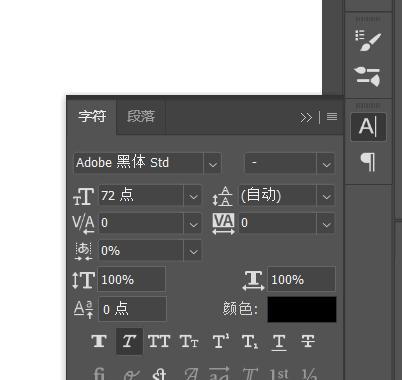Click the (自动) leading field
Image resolution: width=402 pixels, height=380 pixels.
pos(277,195)
